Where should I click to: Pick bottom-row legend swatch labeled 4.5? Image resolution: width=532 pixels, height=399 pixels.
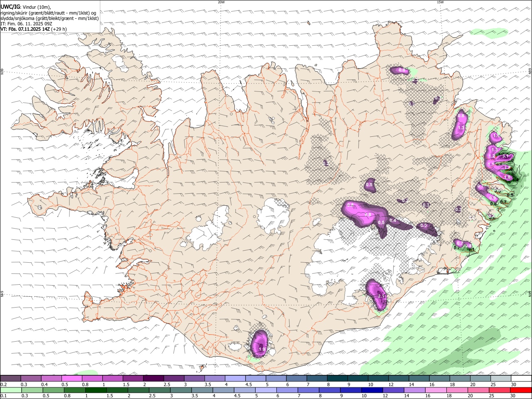pos(244,390)
